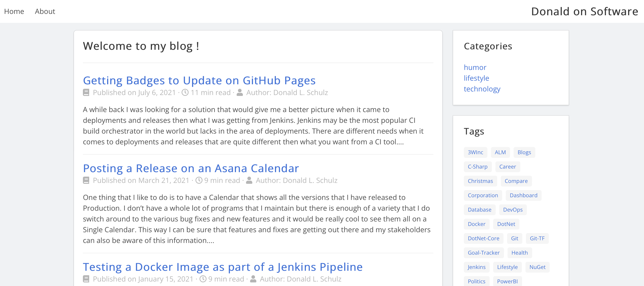Click the published-date icon of the Docker Image post
This screenshot has width=644, height=286.
(x=86, y=279)
